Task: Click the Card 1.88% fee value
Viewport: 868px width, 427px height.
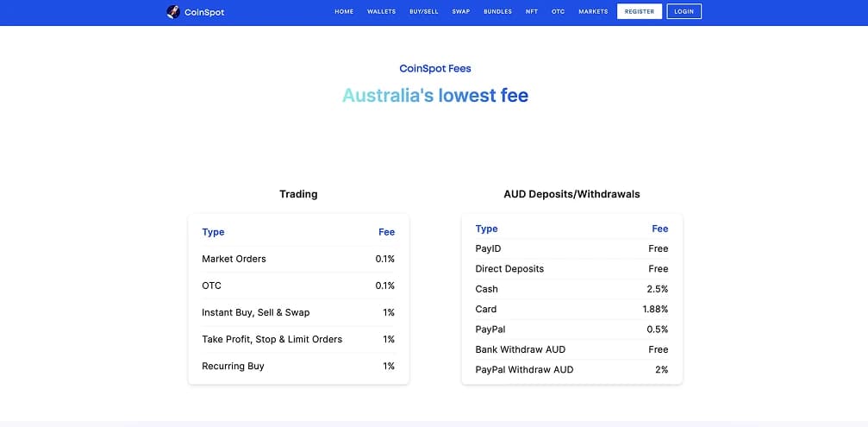Action: [655, 309]
